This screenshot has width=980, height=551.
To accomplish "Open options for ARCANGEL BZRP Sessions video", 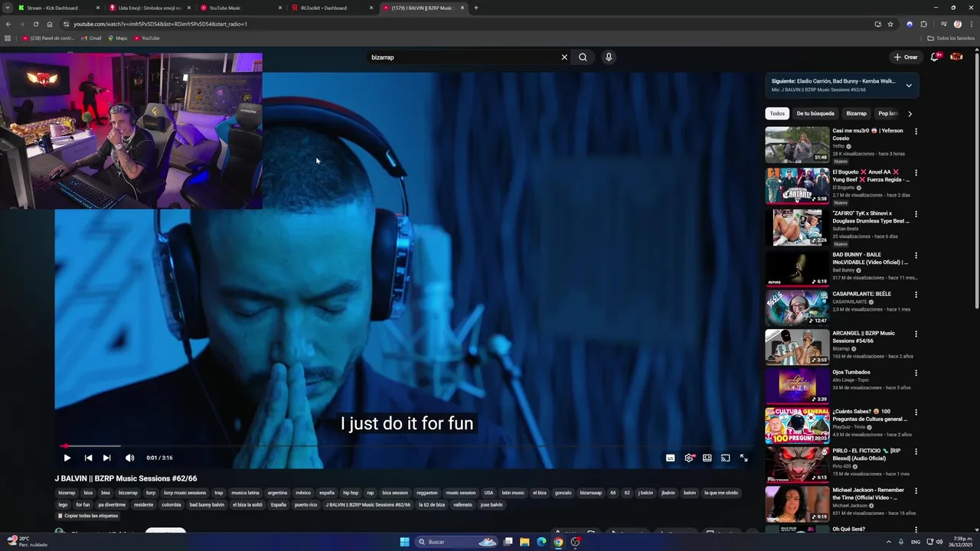I will pos(916,334).
